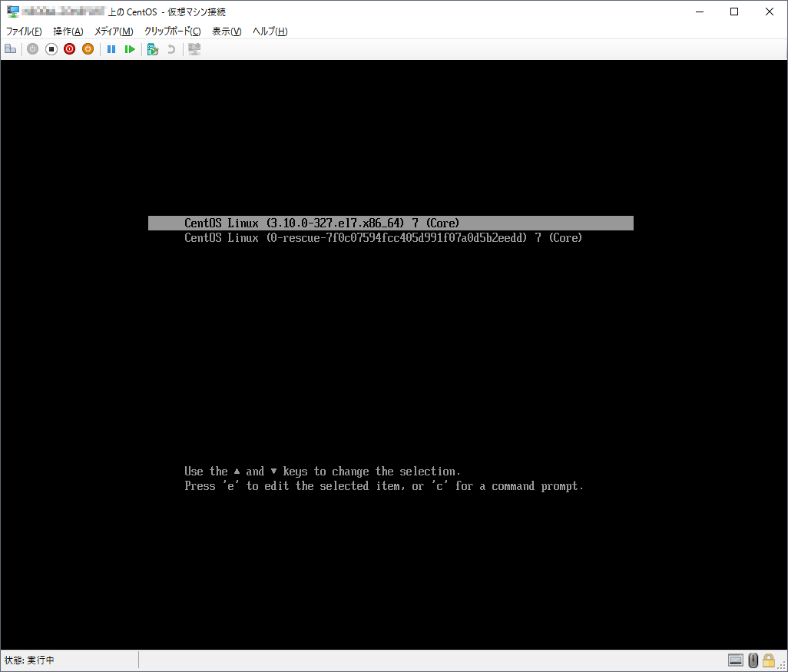This screenshot has height=672, width=788.
Task: Open the メディア(M) menu
Action: [x=114, y=31]
